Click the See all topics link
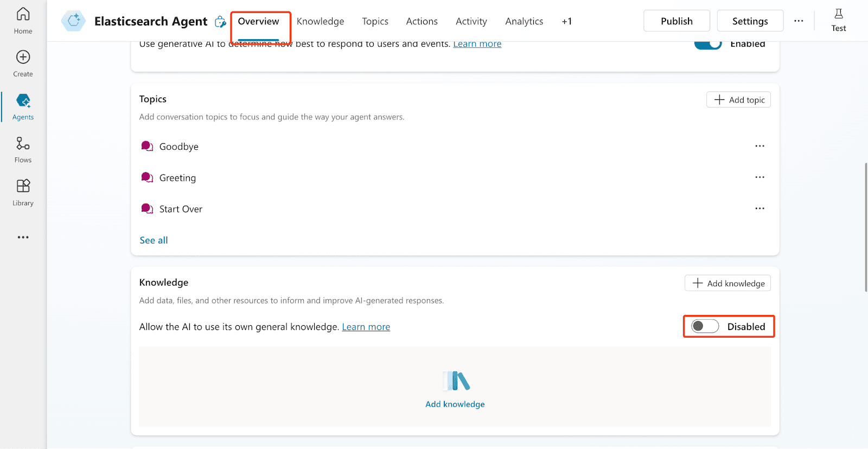Image resolution: width=868 pixels, height=449 pixels. click(154, 241)
